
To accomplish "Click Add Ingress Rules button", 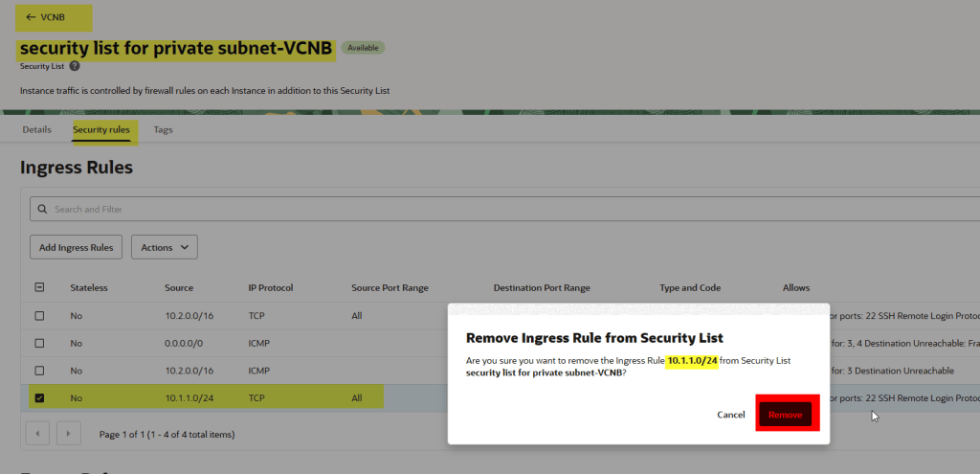I will click(76, 248).
